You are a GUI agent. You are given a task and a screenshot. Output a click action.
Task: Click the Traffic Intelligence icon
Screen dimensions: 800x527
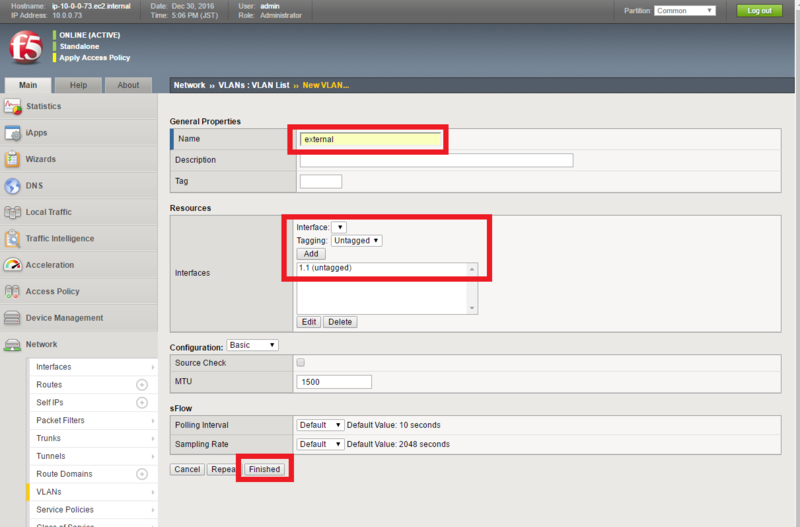(x=12, y=238)
